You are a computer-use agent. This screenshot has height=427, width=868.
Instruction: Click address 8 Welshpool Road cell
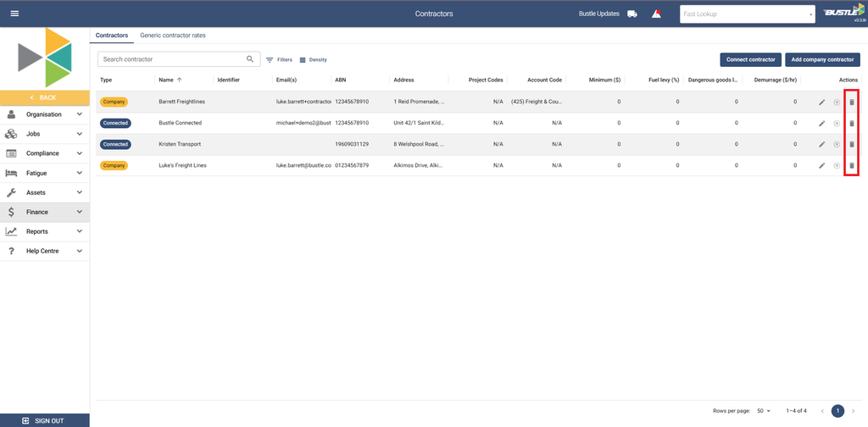[x=419, y=144]
